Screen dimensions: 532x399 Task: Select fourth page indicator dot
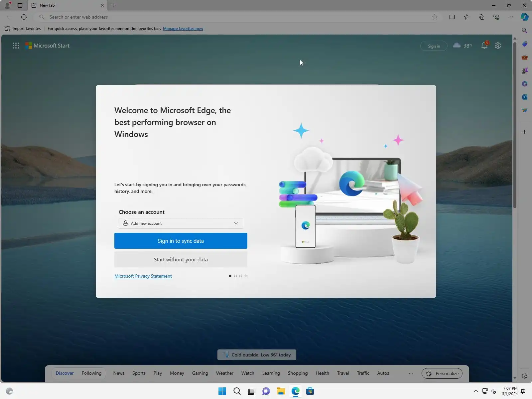[x=246, y=276]
